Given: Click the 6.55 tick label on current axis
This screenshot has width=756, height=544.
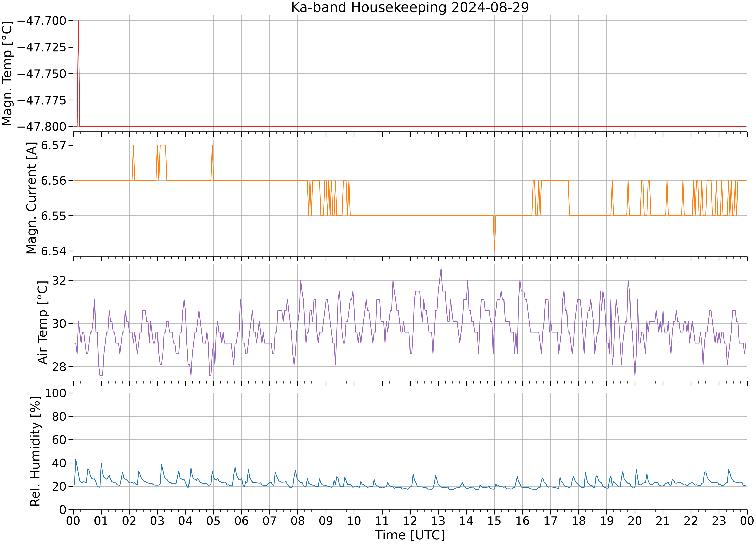Looking at the screenshot, I should tap(53, 216).
